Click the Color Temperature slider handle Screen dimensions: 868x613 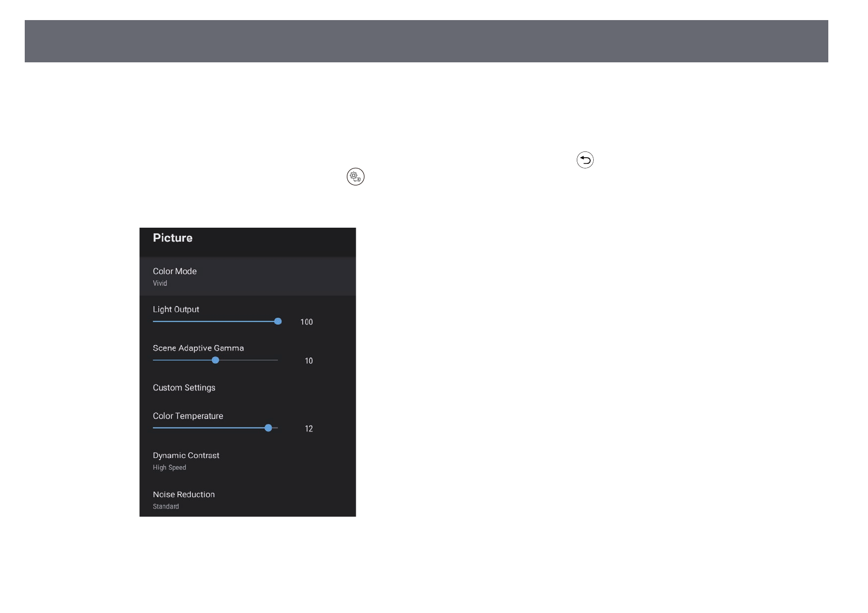pos(268,428)
